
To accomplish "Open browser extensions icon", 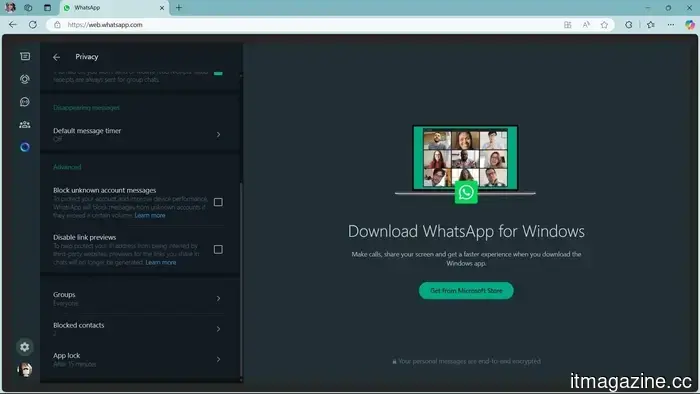I will (x=629, y=25).
